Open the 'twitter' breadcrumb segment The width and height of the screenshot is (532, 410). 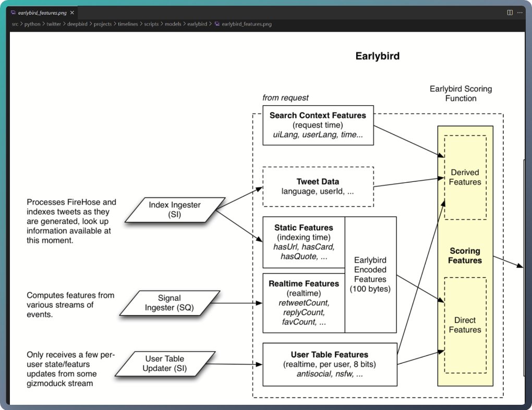tap(54, 24)
